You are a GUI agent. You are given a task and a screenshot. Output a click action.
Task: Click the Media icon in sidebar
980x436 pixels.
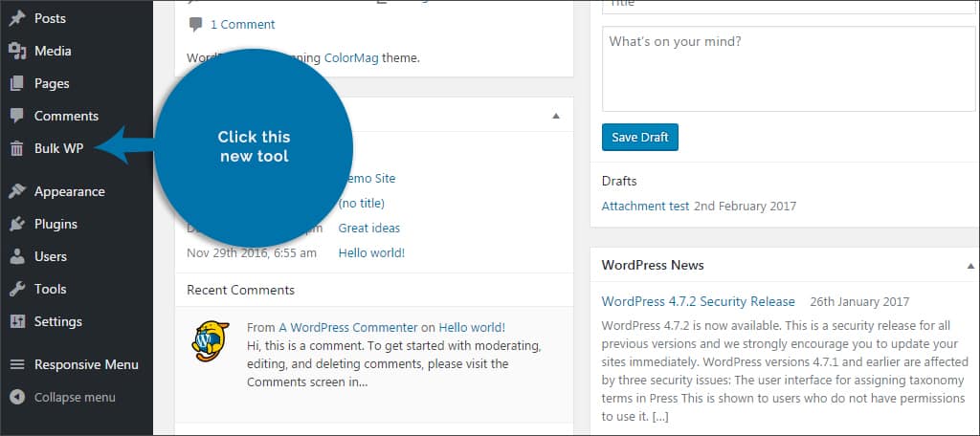click(17, 51)
